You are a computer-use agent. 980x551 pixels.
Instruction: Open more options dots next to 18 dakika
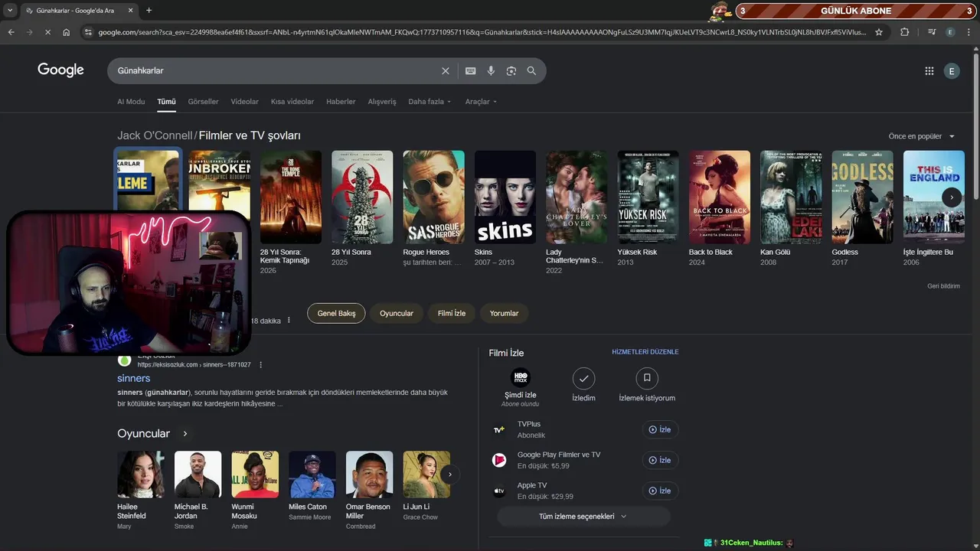click(x=289, y=320)
